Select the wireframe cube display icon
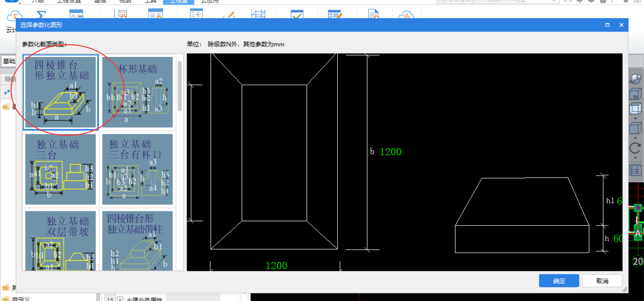Viewport: 644px width, 301px height. [635, 109]
